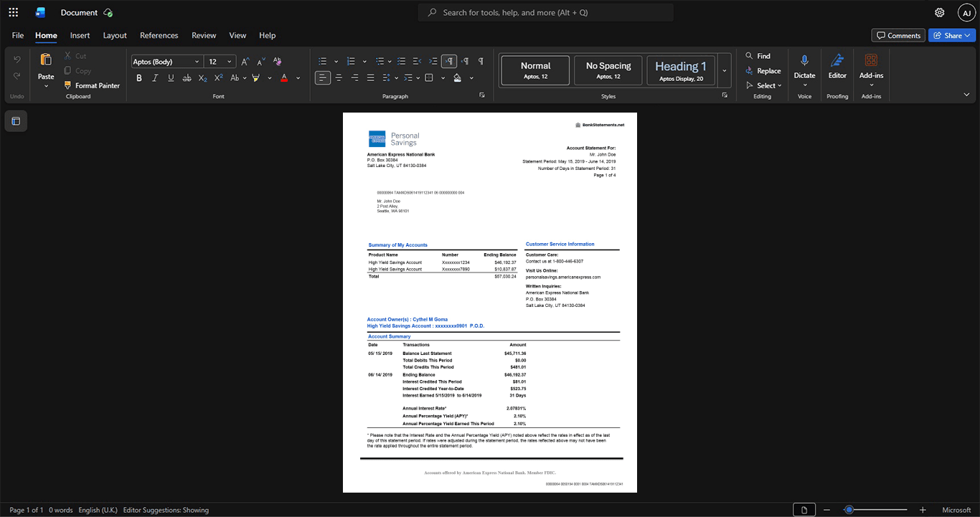Viewport: 980px width, 517px height.
Task: Open the Select dropdown in Editing
Action: click(x=763, y=85)
